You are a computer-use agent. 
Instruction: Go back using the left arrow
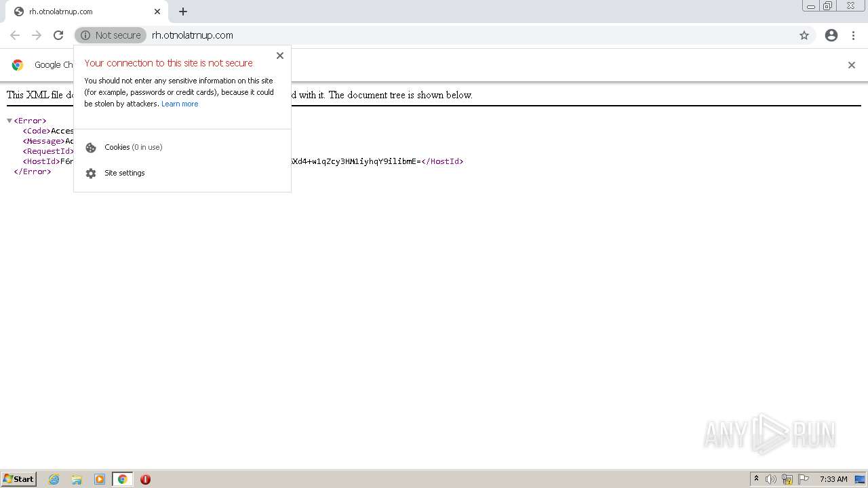point(15,35)
